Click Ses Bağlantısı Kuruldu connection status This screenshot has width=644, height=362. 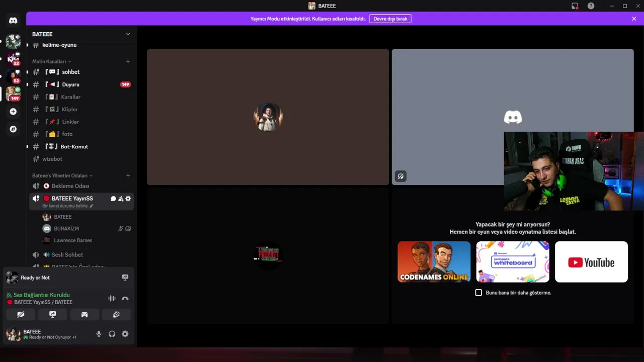click(41, 295)
